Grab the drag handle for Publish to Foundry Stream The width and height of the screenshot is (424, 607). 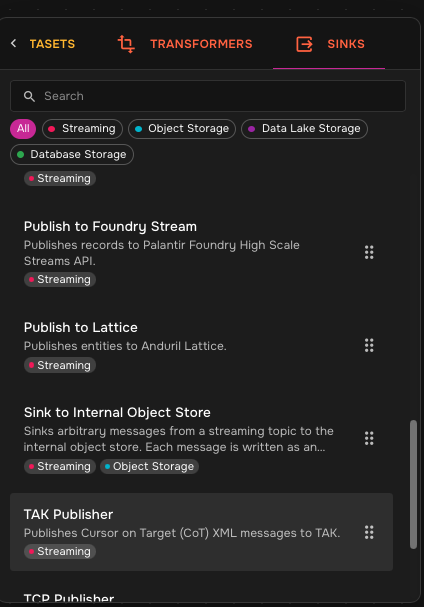pos(369,252)
